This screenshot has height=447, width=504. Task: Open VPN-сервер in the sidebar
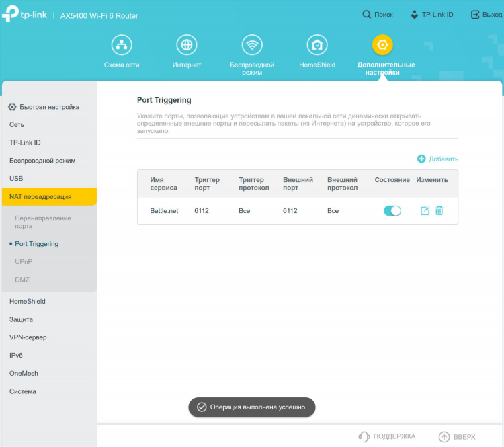(x=28, y=337)
